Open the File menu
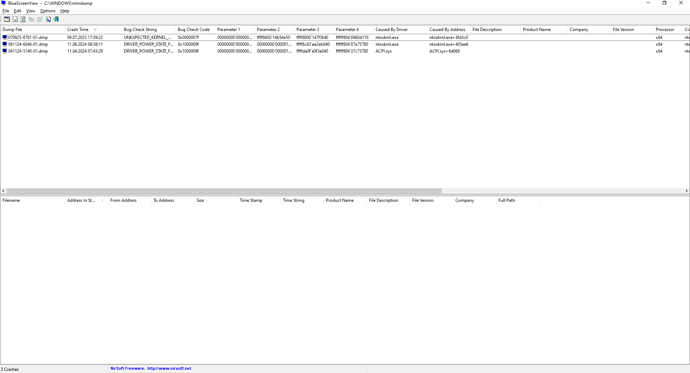This screenshot has height=373, width=690. [6, 11]
